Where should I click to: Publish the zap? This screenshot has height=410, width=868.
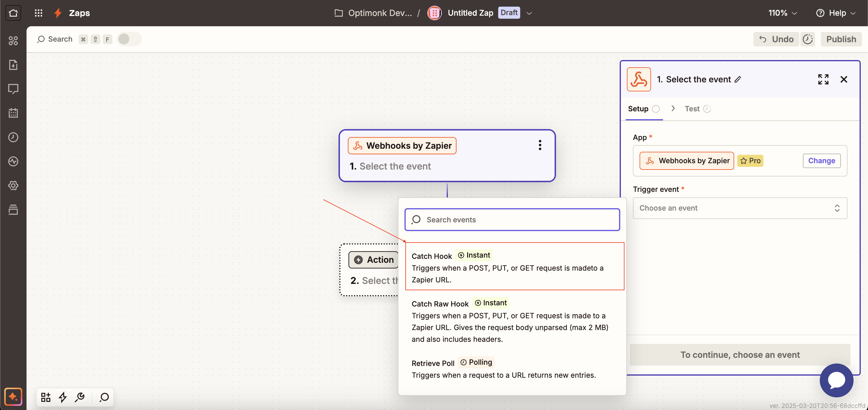(841, 39)
